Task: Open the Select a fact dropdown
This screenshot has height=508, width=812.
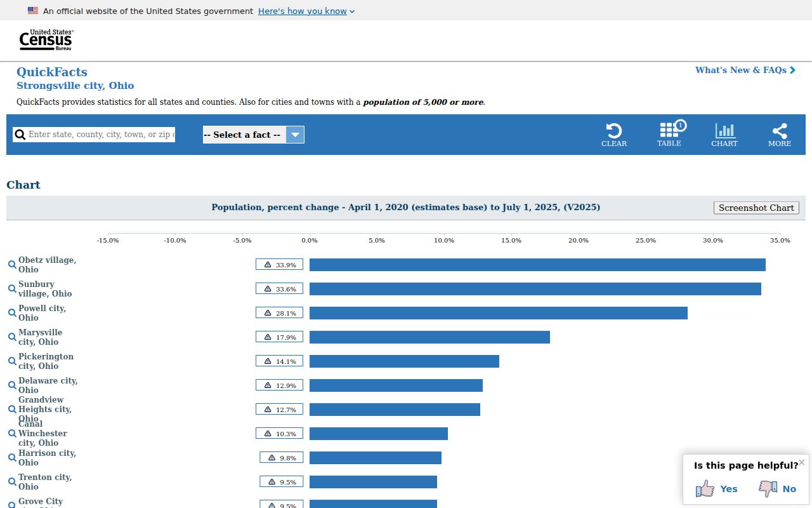Action: click(x=254, y=135)
